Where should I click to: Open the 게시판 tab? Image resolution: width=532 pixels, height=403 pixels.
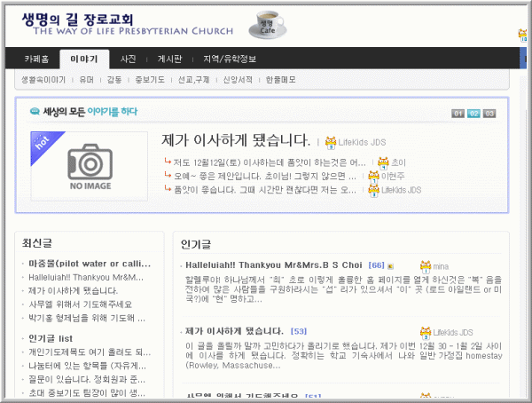click(x=169, y=59)
